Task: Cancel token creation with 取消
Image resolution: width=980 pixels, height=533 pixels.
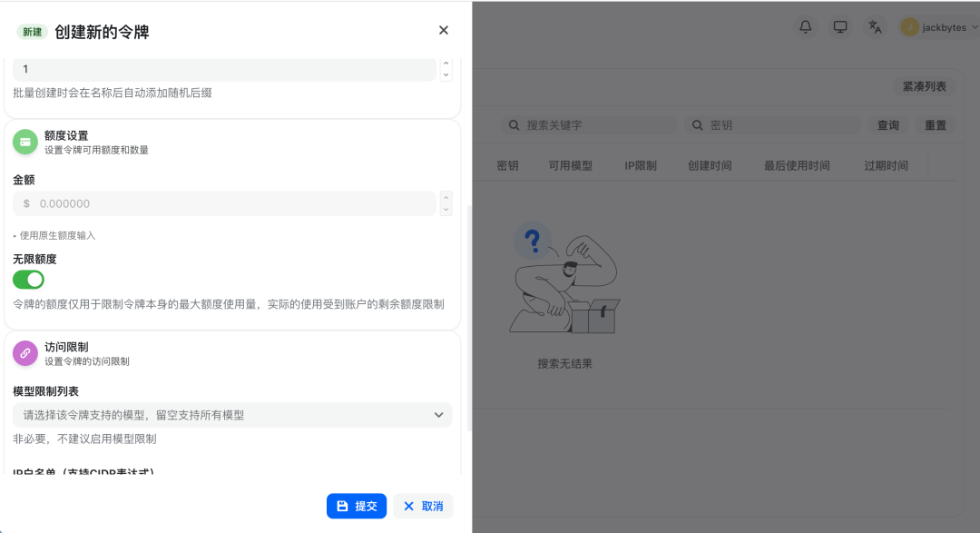Action: point(423,506)
